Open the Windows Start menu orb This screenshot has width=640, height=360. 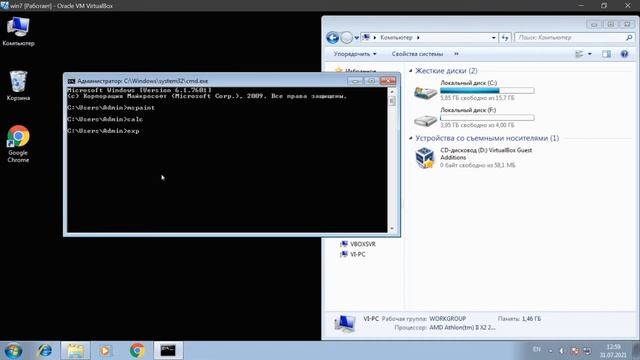coord(13,351)
